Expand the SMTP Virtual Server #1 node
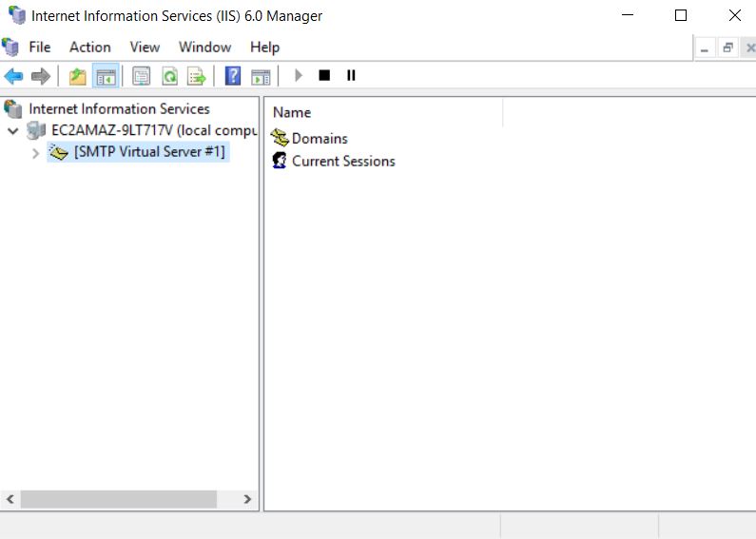The image size is (756, 539). point(36,152)
